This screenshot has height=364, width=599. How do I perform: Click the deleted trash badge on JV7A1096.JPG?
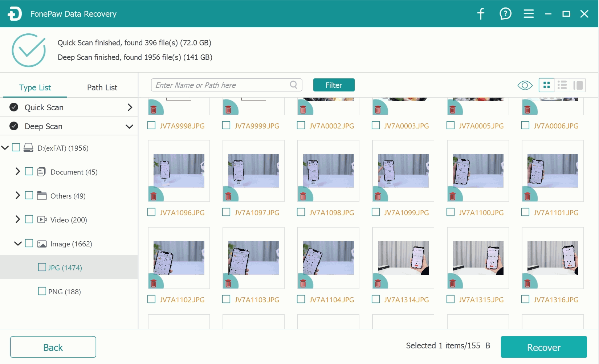(x=154, y=196)
